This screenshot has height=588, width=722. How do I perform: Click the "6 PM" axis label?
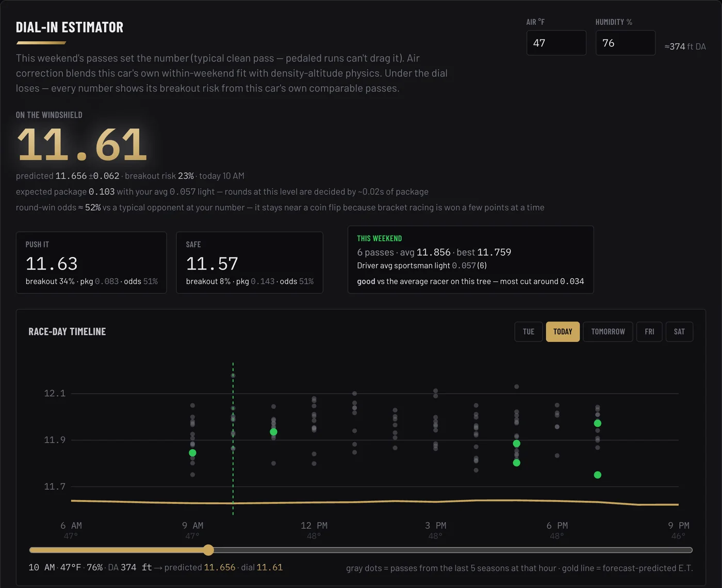(x=557, y=526)
